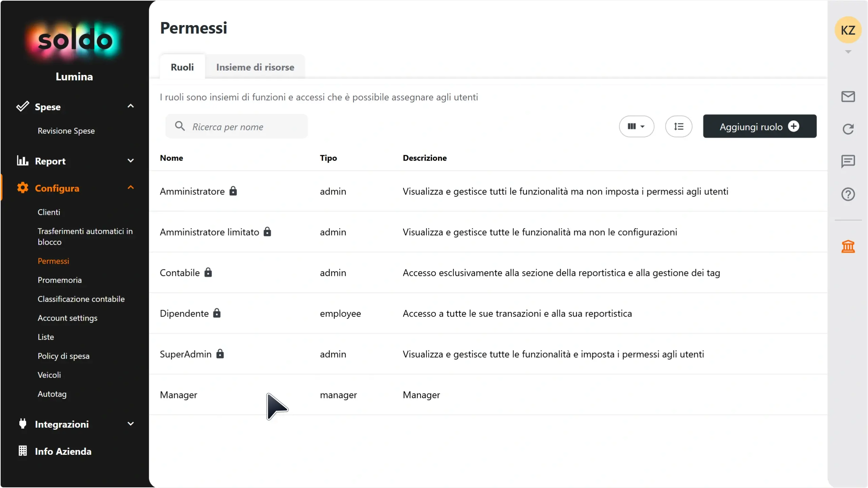Screen dimensions: 868x488
Task: Switch to the Insieme di risorse tab
Action: (x=255, y=67)
